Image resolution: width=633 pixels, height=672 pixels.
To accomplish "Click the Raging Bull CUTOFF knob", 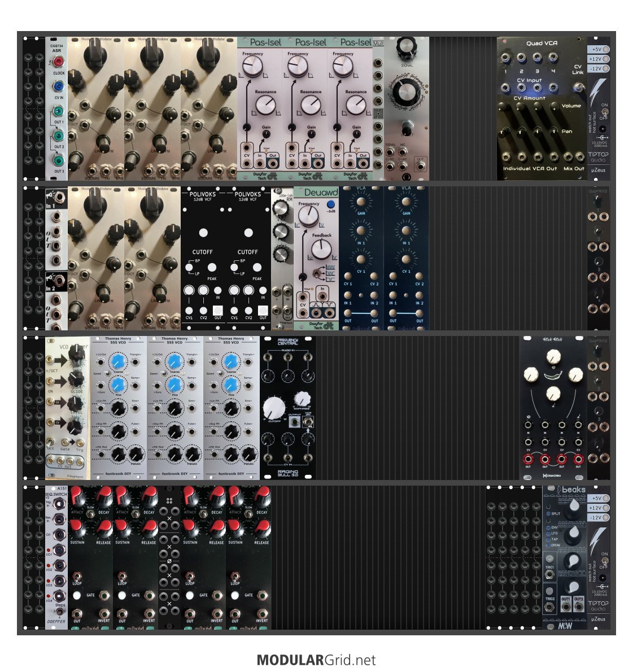I will [x=274, y=407].
